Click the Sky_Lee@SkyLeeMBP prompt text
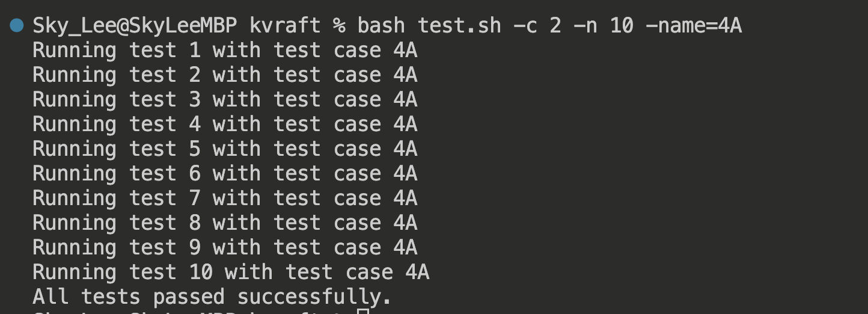The width and height of the screenshot is (868, 314). (x=135, y=26)
